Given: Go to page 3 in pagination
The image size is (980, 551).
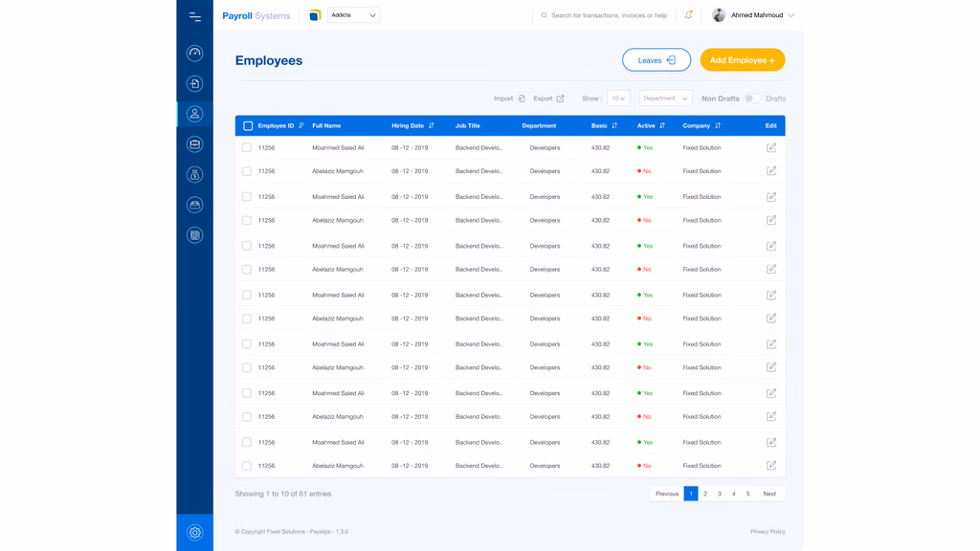Looking at the screenshot, I should point(720,494).
